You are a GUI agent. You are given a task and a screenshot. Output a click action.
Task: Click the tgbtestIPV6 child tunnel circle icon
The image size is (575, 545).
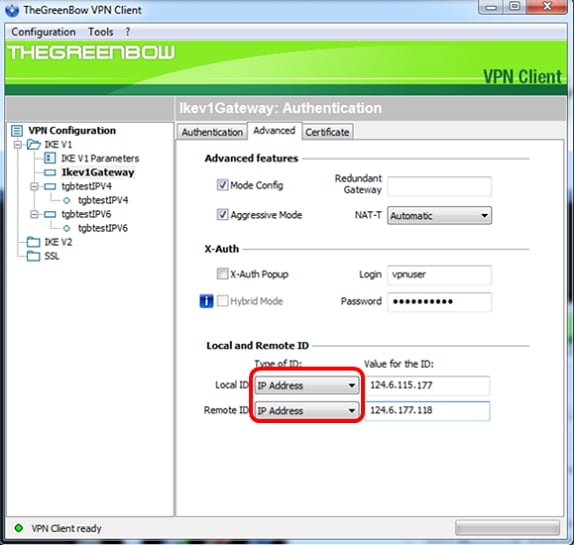[x=66, y=228]
